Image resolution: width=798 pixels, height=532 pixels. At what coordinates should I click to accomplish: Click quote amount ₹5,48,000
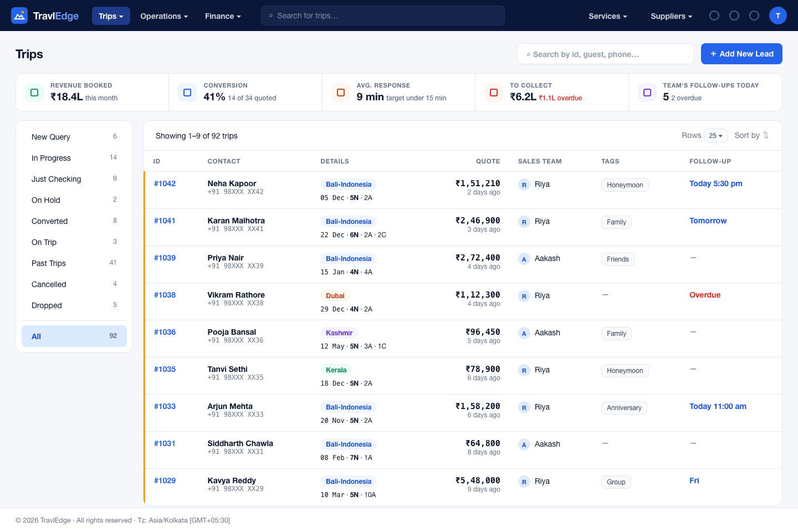point(478,480)
